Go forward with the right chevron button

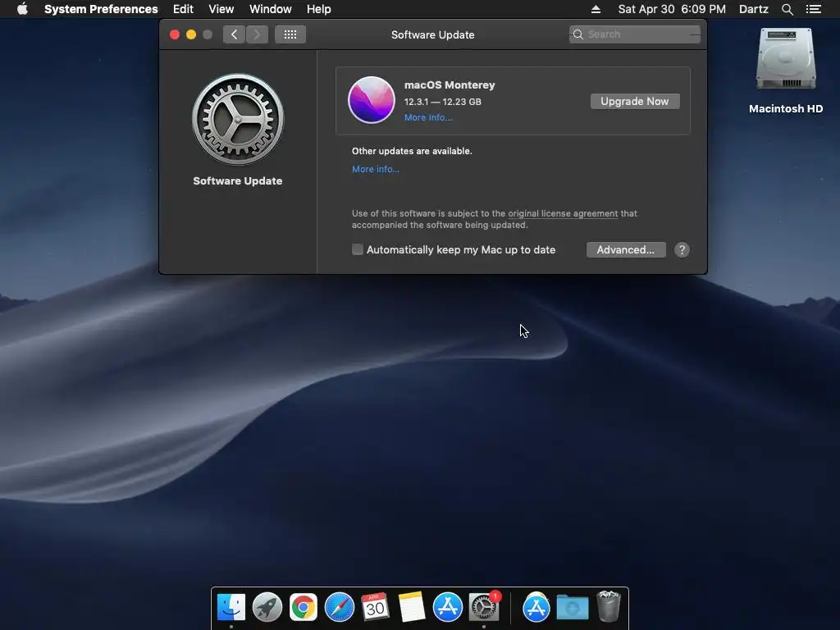point(257,34)
